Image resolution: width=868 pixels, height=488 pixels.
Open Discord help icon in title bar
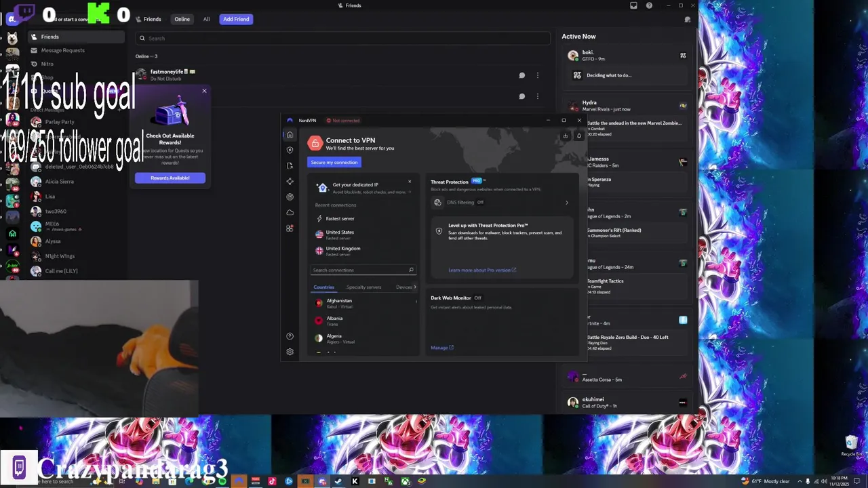[x=649, y=5]
